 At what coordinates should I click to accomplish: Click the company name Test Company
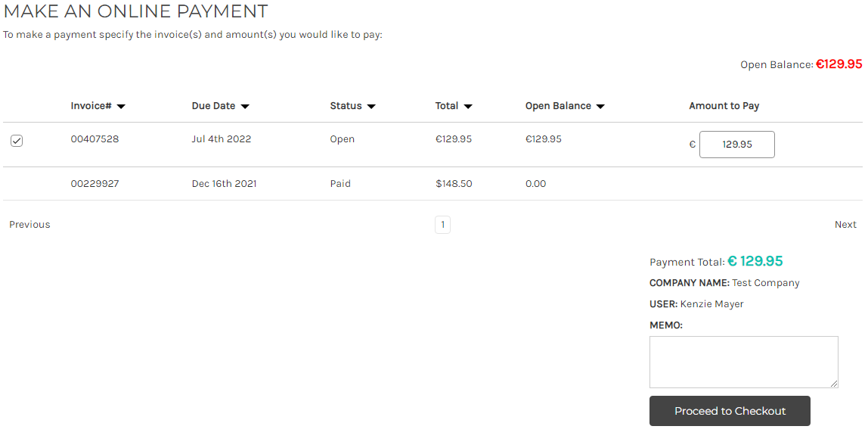click(x=766, y=283)
